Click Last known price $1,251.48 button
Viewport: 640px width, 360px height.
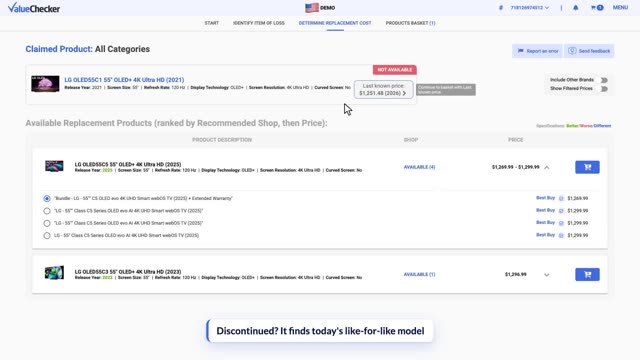[x=383, y=89]
